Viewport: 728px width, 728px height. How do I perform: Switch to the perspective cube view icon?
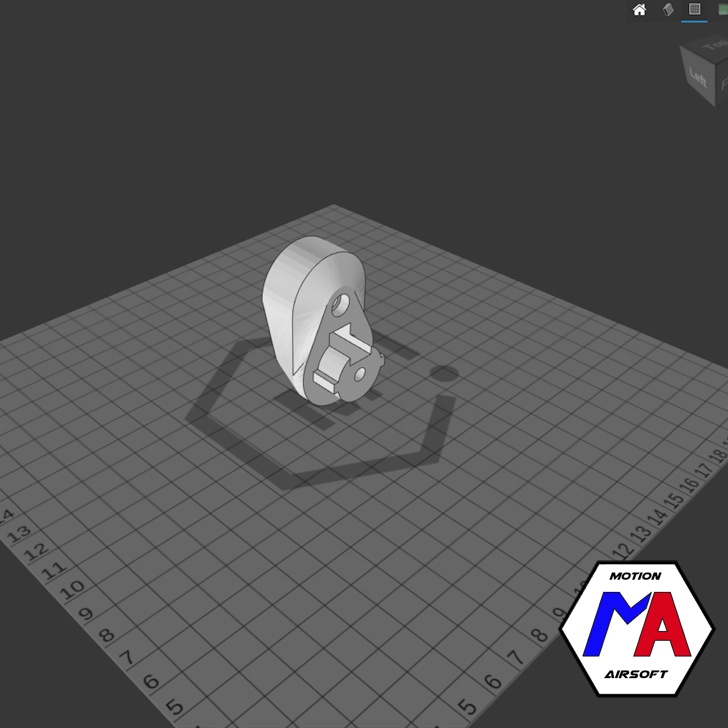click(x=668, y=10)
